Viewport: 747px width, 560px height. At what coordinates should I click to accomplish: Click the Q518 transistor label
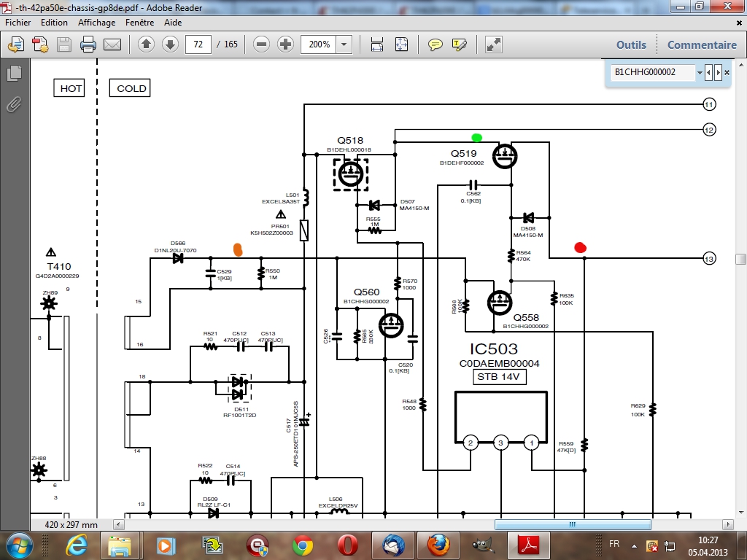pyautogui.click(x=350, y=141)
